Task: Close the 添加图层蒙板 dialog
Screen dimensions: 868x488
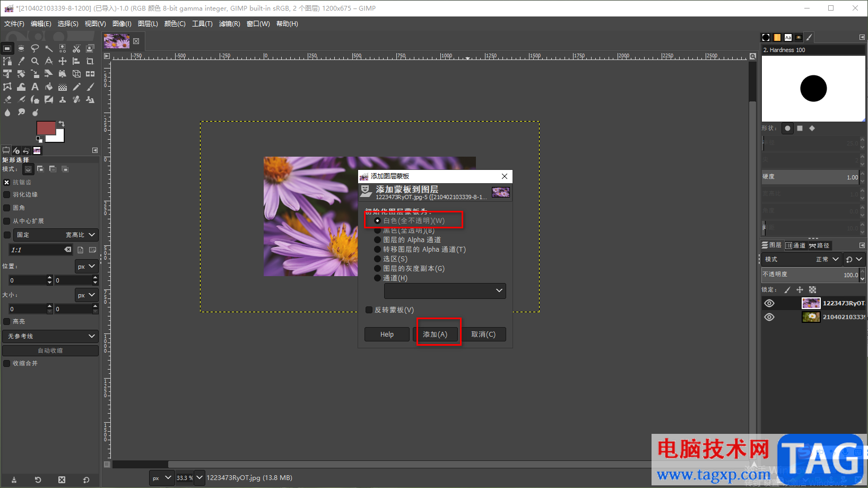Action: click(x=505, y=176)
